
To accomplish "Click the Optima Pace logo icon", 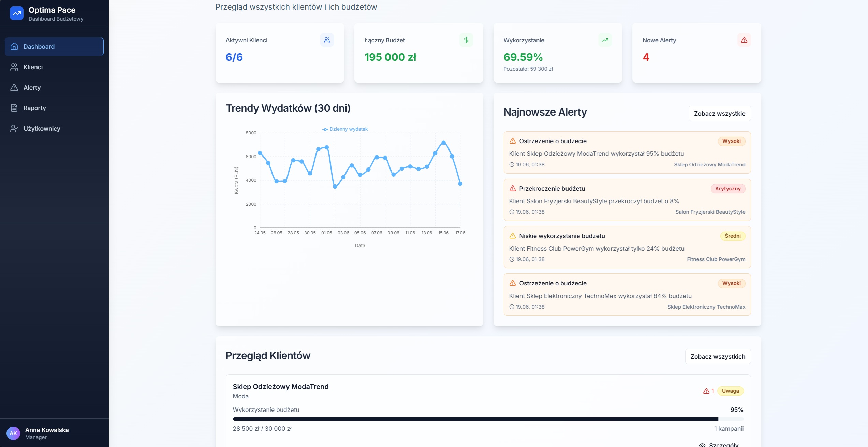I will 16,13.
